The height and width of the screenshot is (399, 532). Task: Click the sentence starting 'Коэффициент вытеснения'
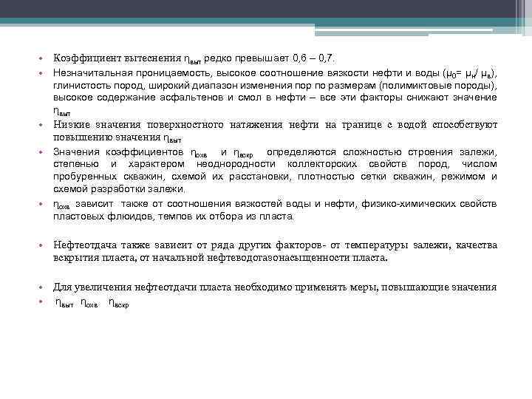(194, 58)
